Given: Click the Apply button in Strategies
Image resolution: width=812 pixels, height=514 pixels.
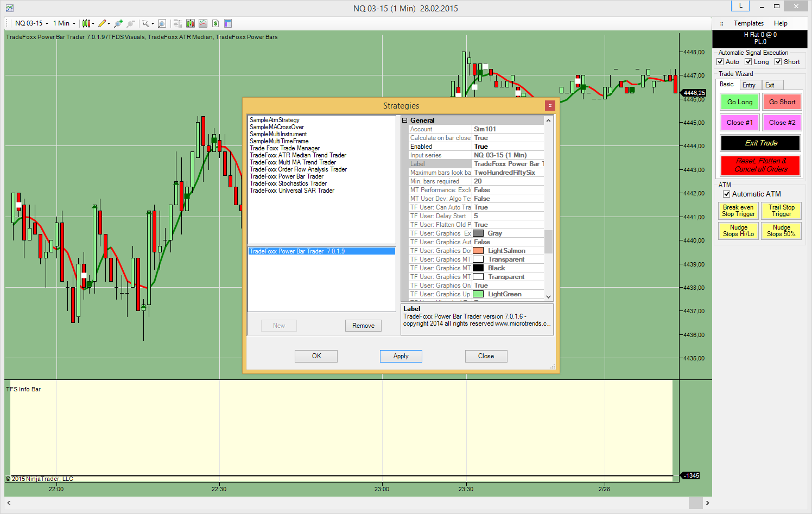Looking at the screenshot, I should [x=401, y=356].
